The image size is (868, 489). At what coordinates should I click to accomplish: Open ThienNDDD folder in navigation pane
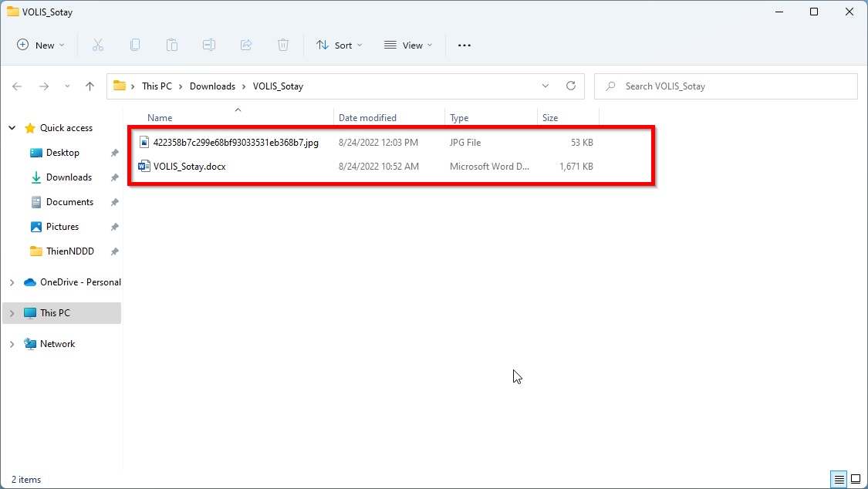(x=70, y=251)
